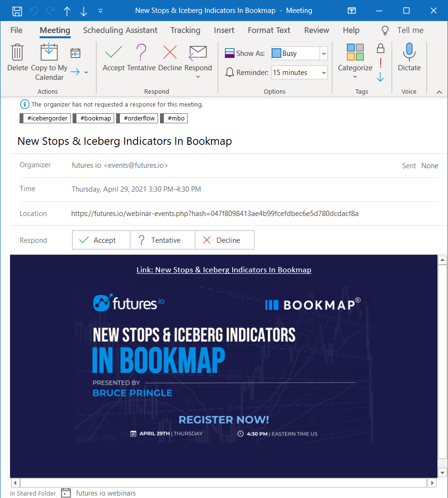The height and width of the screenshot is (498, 448).
Task: Select the Meeting ribbon tab
Action: point(55,30)
